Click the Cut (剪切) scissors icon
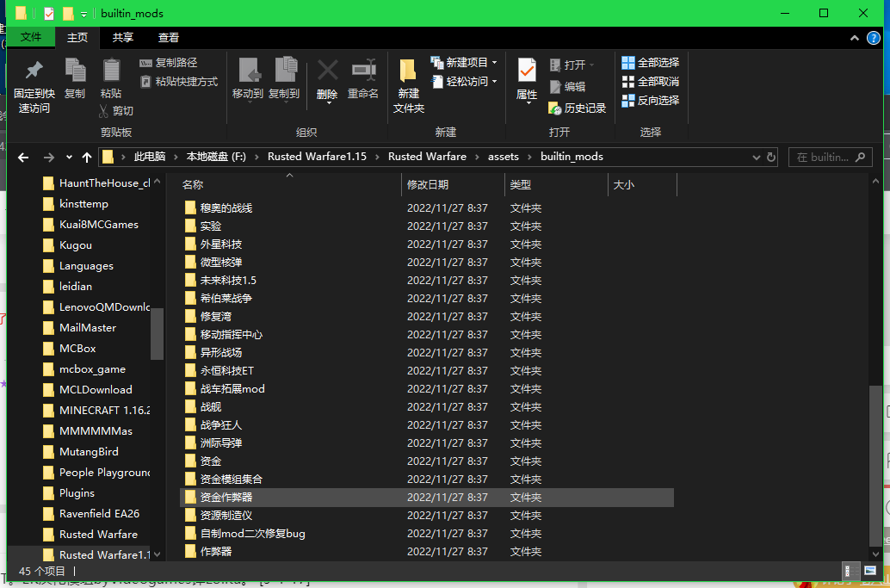 (115, 111)
